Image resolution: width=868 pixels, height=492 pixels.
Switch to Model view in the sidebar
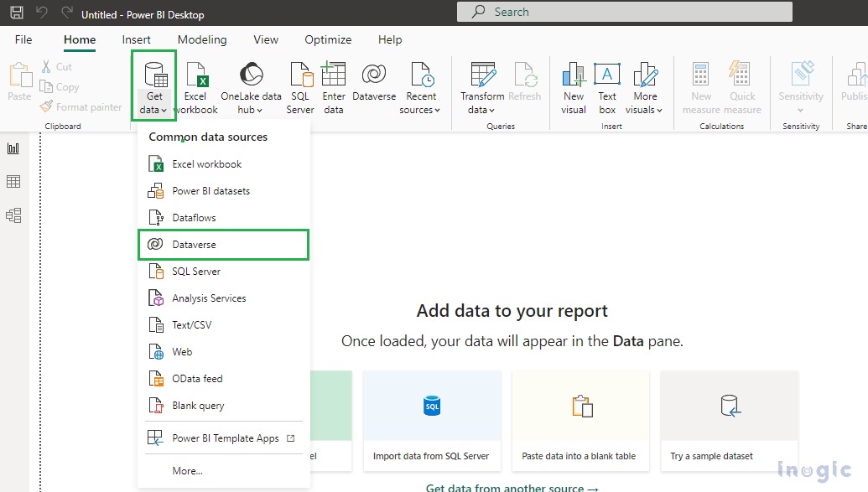coord(14,215)
